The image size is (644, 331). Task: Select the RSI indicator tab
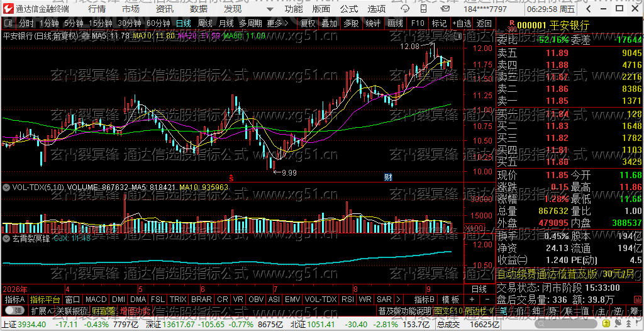point(347,299)
